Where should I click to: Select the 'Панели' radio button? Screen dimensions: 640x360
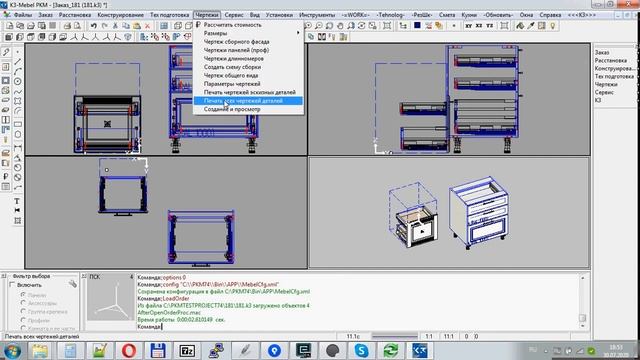[x=23, y=295]
